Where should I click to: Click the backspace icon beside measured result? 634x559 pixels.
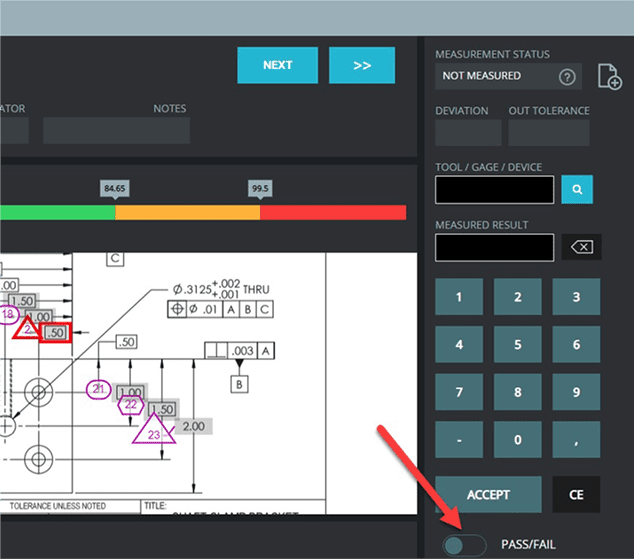[581, 247]
